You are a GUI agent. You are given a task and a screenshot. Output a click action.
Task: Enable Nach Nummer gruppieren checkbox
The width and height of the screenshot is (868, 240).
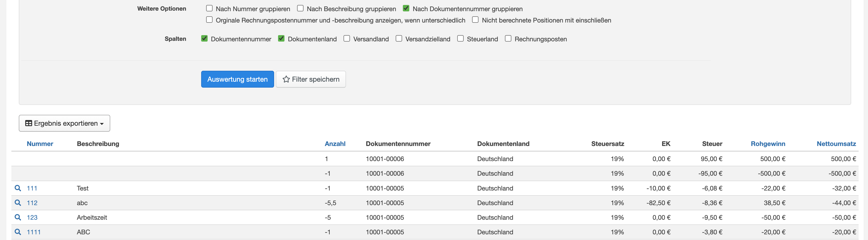(x=209, y=8)
